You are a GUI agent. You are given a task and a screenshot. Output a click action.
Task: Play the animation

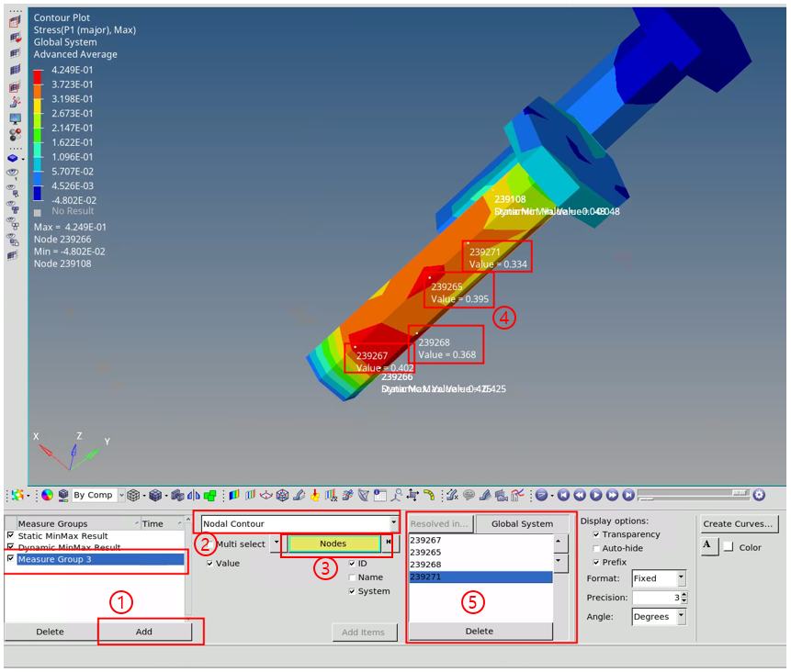click(595, 495)
